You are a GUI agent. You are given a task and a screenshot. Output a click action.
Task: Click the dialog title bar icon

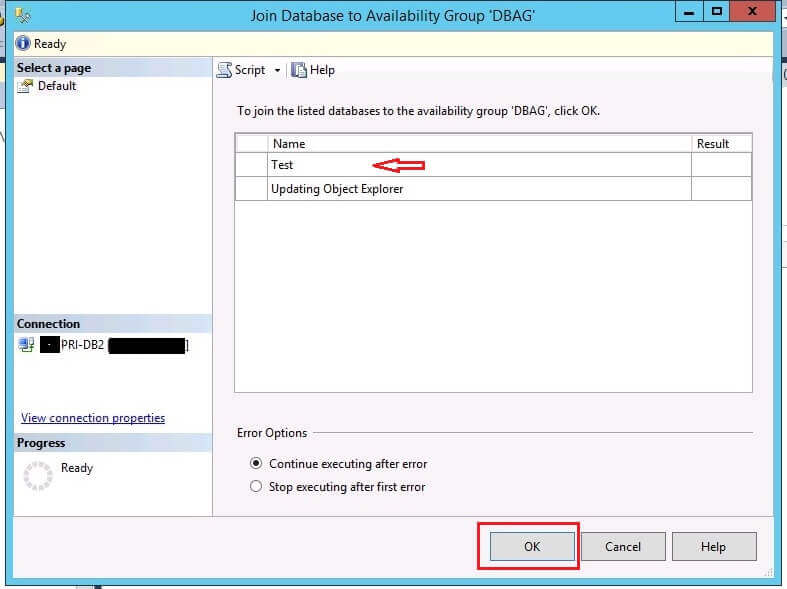point(22,16)
